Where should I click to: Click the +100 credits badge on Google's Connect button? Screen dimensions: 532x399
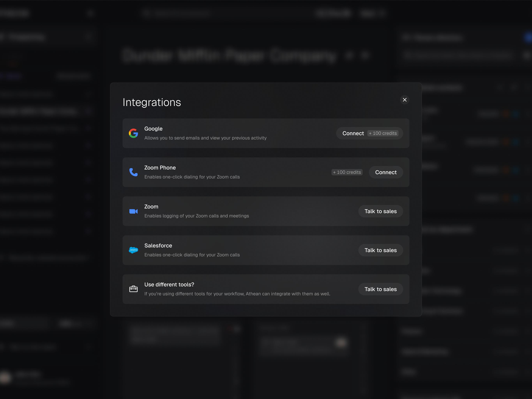383,133
